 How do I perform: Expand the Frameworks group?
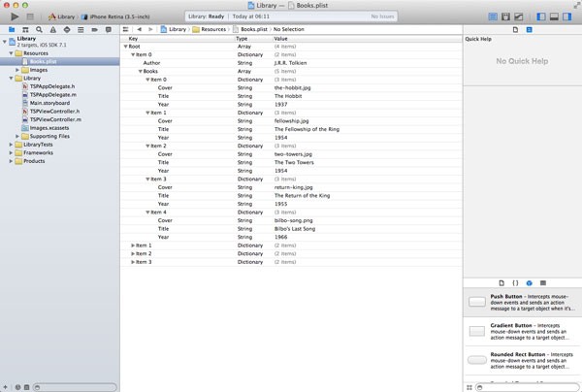[11, 153]
